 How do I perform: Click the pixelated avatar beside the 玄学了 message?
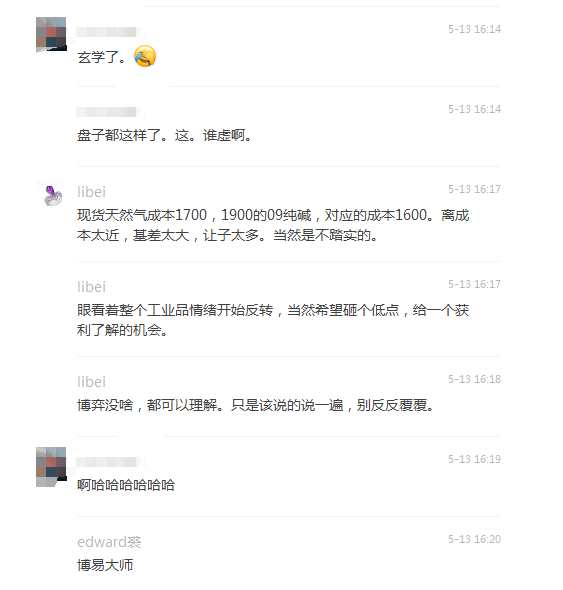[51, 34]
